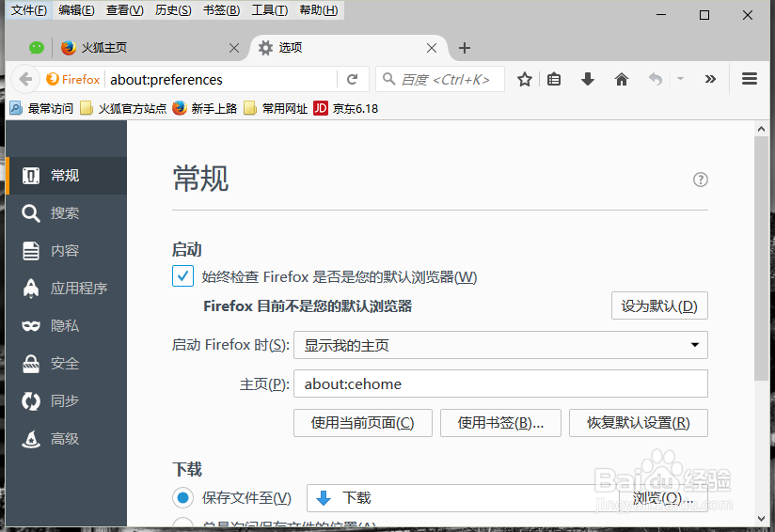This screenshot has height=532, width=775.
Task: Open the 文件(F) menu
Action: (28, 10)
